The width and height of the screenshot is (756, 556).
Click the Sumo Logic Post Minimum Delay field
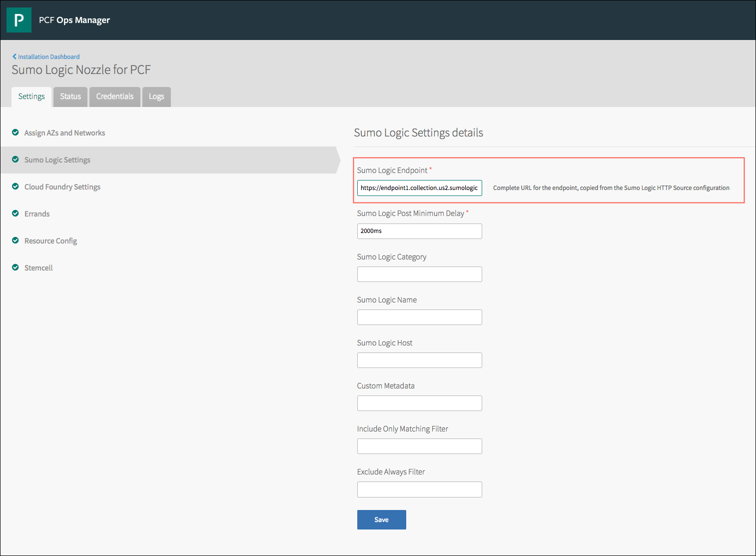tap(419, 231)
